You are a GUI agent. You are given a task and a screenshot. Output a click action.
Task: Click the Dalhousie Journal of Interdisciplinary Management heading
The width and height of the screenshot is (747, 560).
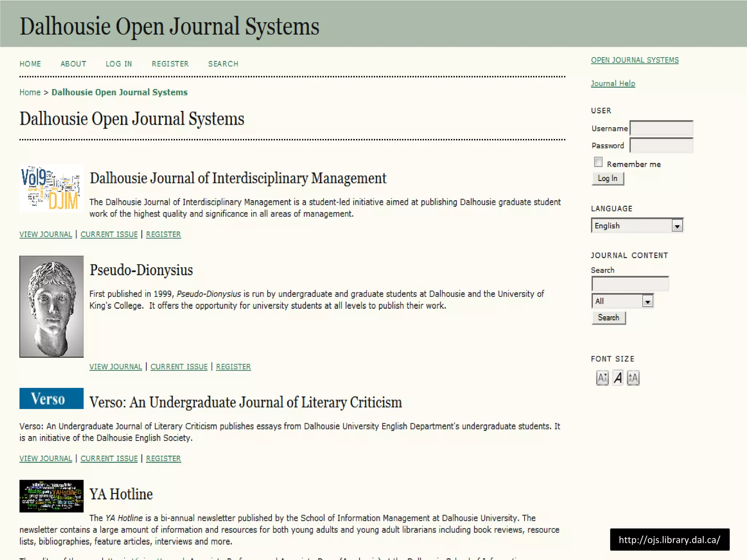pos(238,179)
